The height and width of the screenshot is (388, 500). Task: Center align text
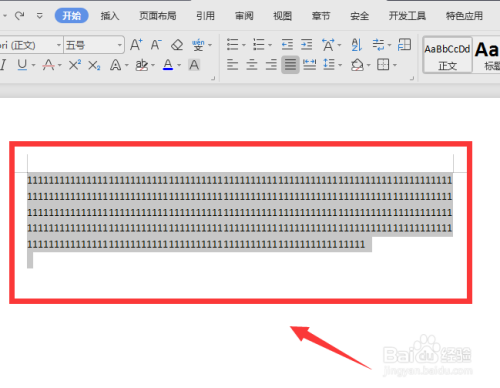pos(252,65)
